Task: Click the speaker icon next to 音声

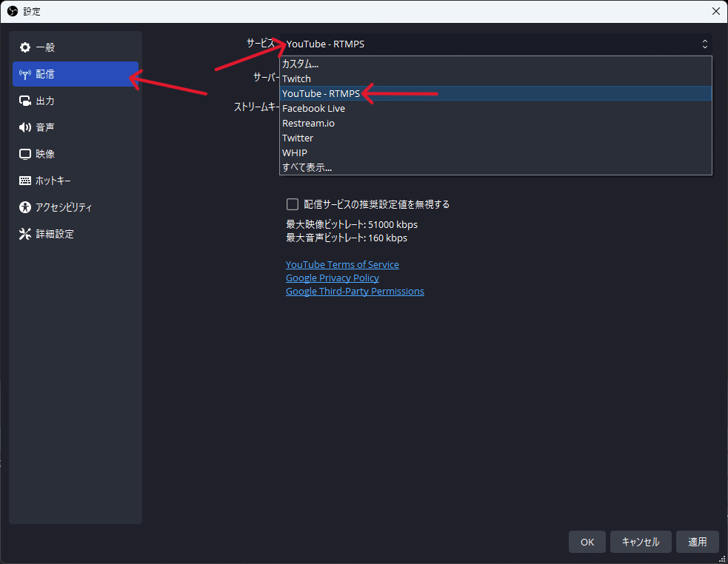Action: (x=25, y=127)
